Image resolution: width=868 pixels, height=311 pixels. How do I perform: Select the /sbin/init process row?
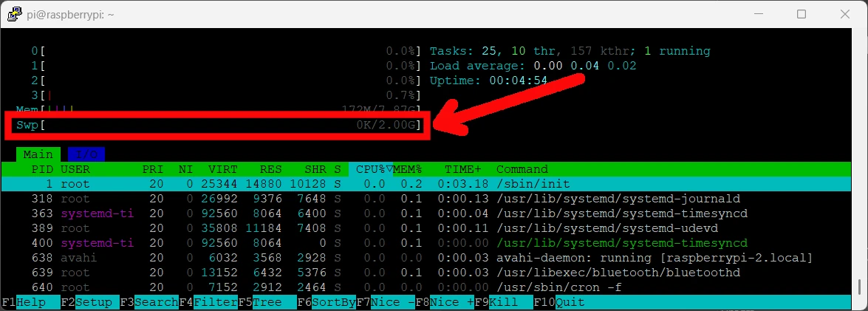(x=426, y=184)
